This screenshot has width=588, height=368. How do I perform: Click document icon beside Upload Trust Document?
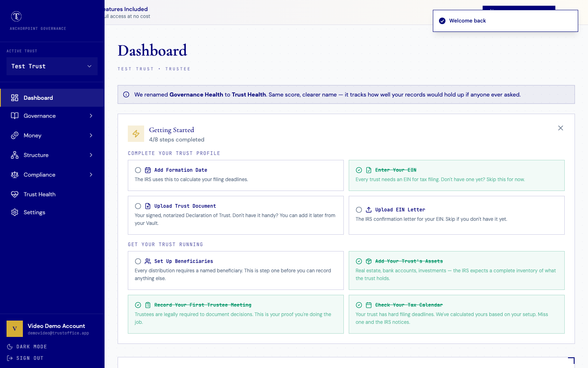[148, 206]
